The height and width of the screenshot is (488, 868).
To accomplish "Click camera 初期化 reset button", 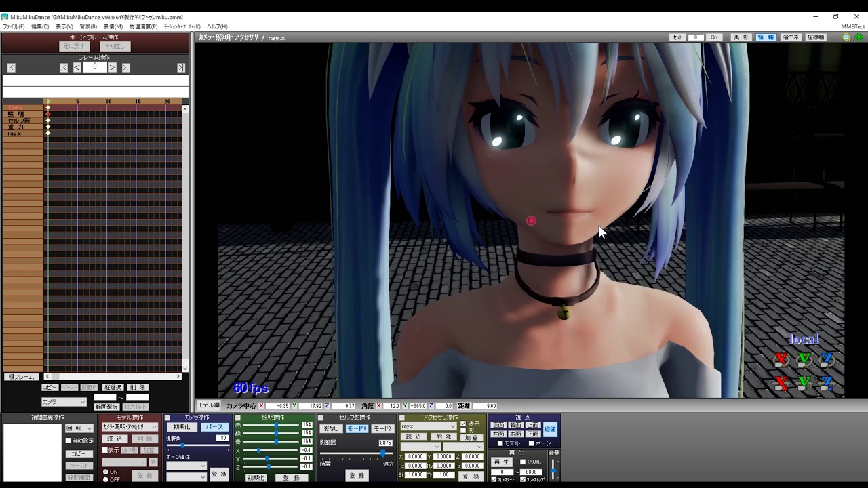I will pyautogui.click(x=182, y=427).
